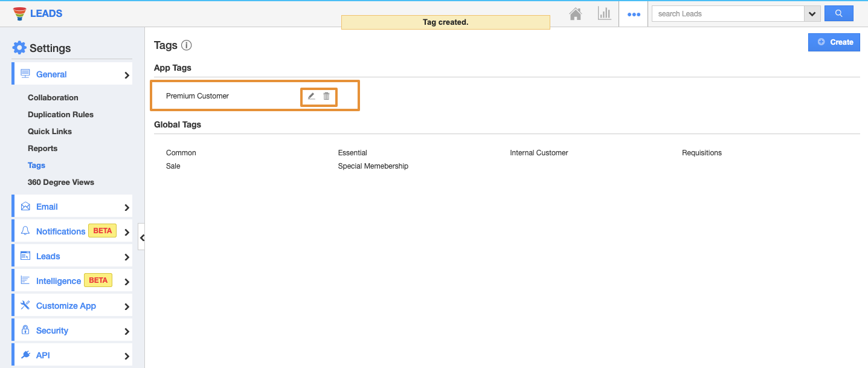This screenshot has height=368, width=868.
Task: Open the reports bar chart icon
Action: (x=605, y=14)
